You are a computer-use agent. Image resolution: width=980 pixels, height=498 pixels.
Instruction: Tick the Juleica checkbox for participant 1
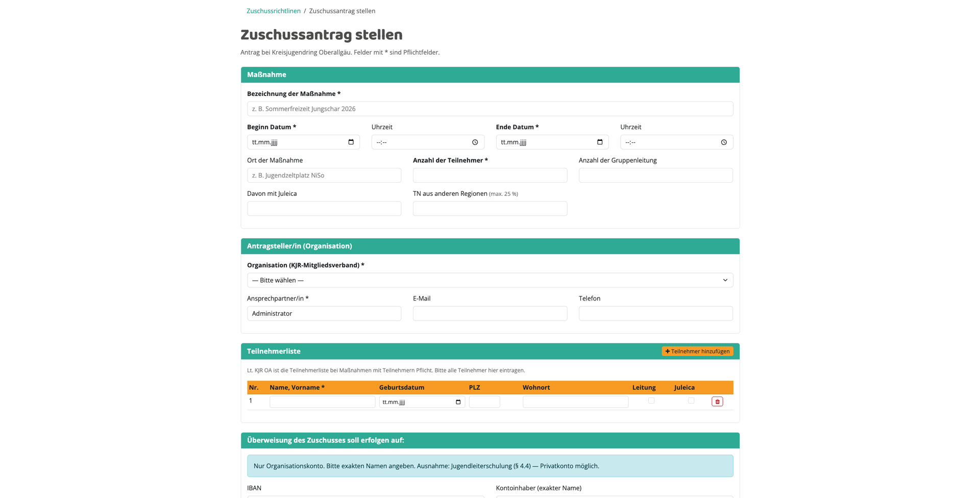point(691,401)
